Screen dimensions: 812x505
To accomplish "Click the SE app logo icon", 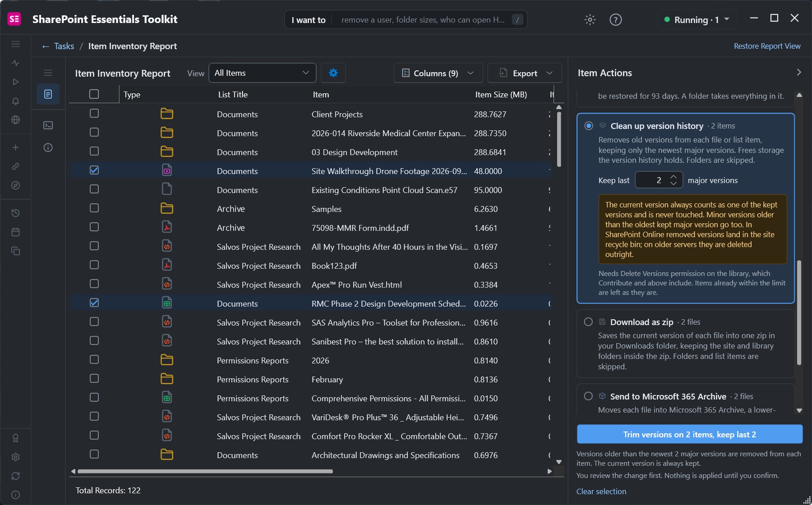I will click(x=14, y=19).
